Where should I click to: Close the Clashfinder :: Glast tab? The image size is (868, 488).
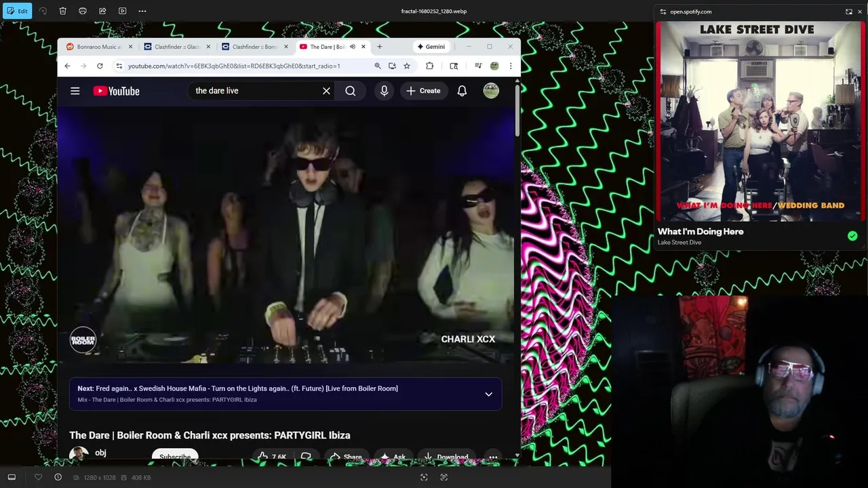(x=208, y=47)
